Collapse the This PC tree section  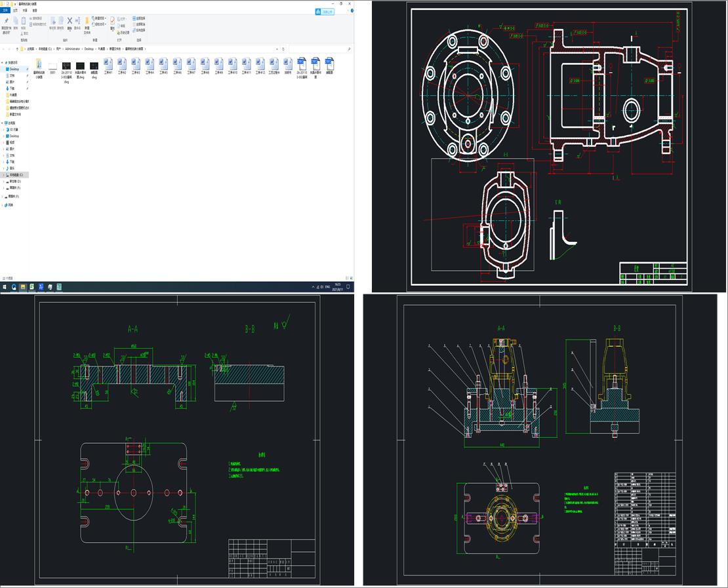[3, 123]
